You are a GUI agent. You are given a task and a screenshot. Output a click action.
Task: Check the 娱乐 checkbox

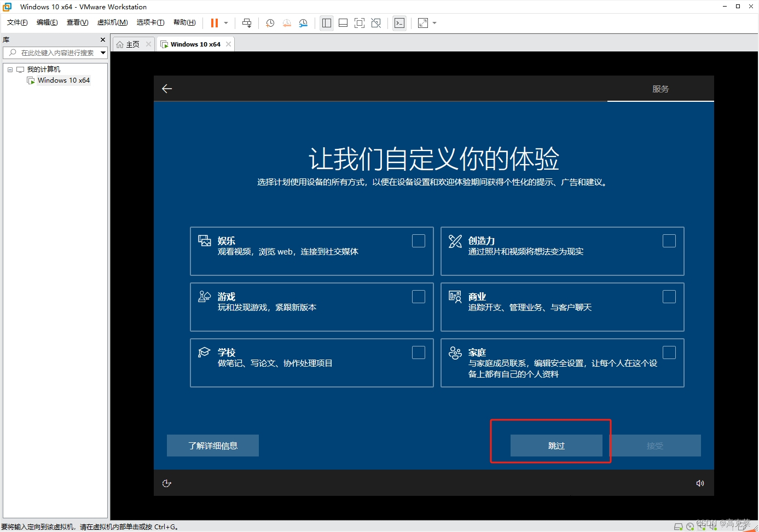[x=419, y=241]
